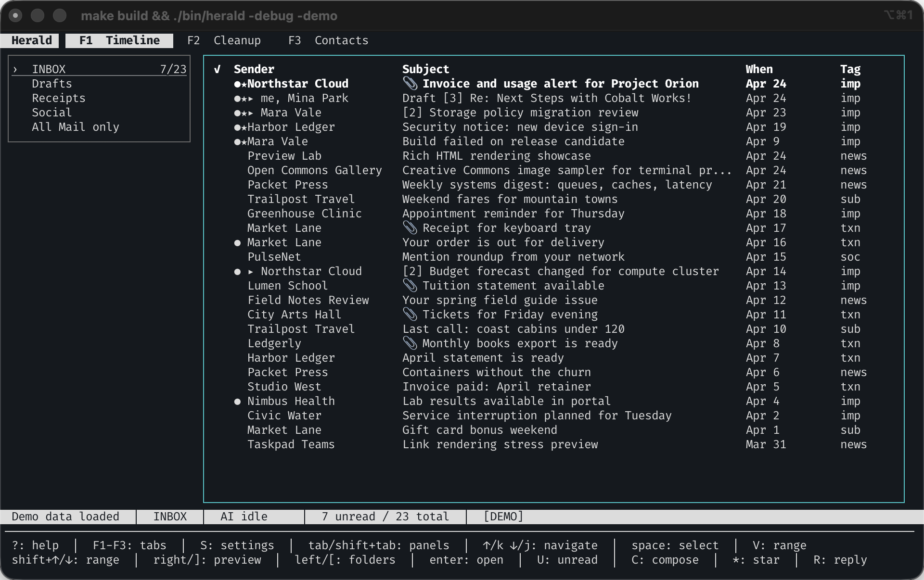Expand thread triangle for me, Mina Park
The width and height of the screenshot is (924, 580).
[x=251, y=99]
